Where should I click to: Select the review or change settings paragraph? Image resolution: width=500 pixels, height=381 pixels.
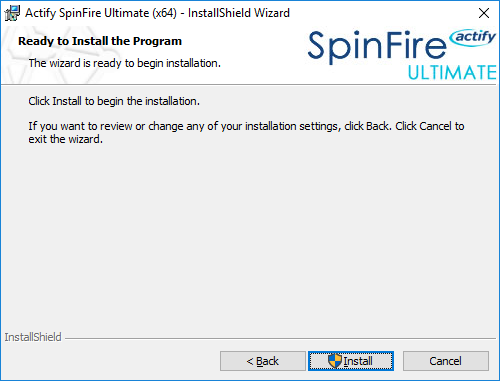tap(246, 132)
